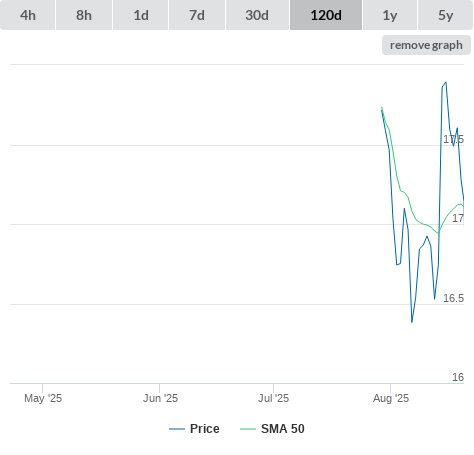Image resolution: width=474 pixels, height=455 pixels.
Task: Switch to the 8h time range
Action: point(84,15)
